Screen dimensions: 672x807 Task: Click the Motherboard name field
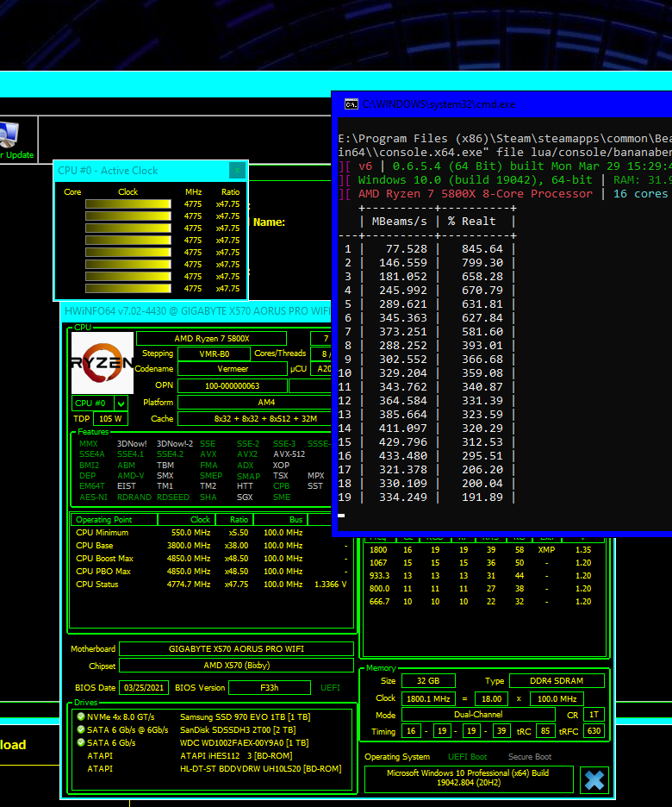click(236, 649)
